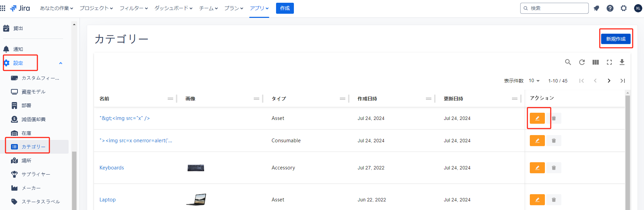The height and width of the screenshot is (210, 644).
Task: Refresh the category table
Action: 582,62
